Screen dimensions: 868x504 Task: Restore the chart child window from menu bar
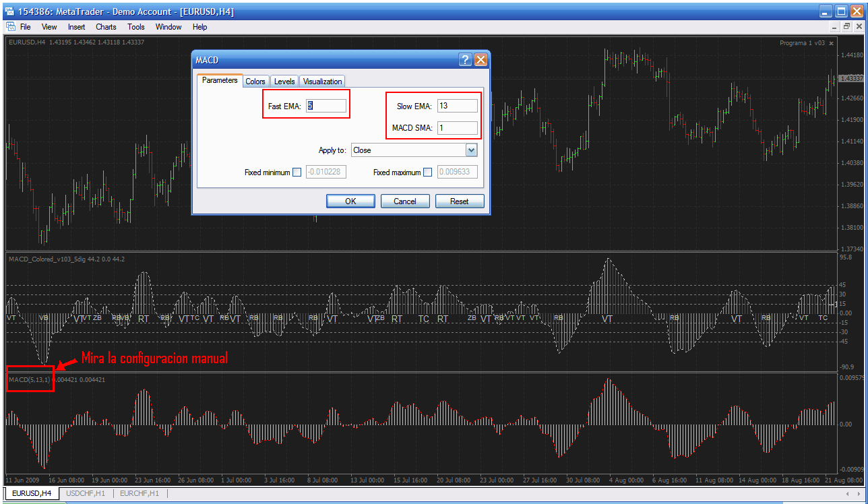(846, 27)
